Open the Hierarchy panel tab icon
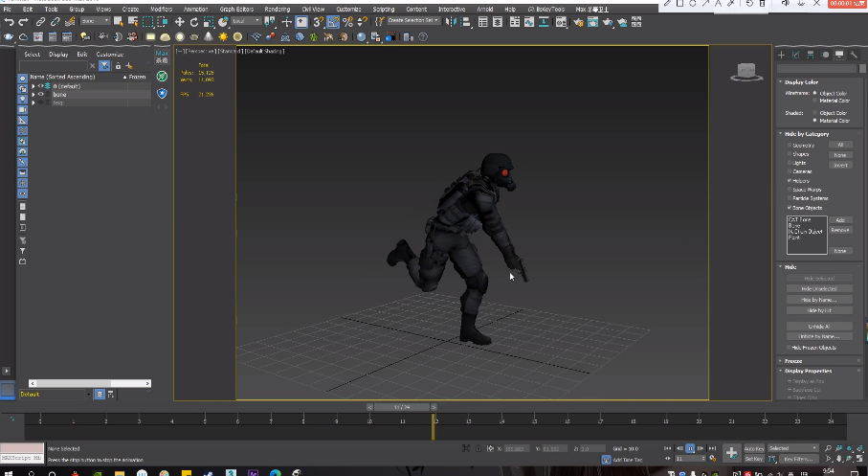Screen dimensions: 868x476 click(811, 55)
